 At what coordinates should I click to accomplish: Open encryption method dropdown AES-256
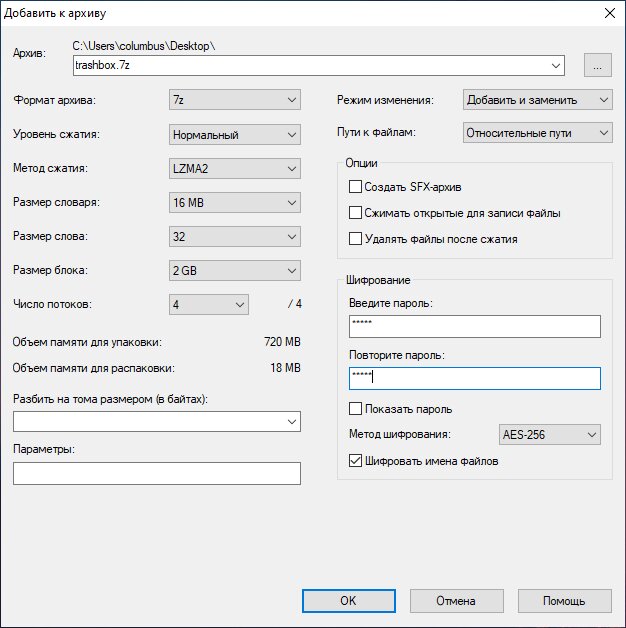pyautogui.click(x=550, y=435)
